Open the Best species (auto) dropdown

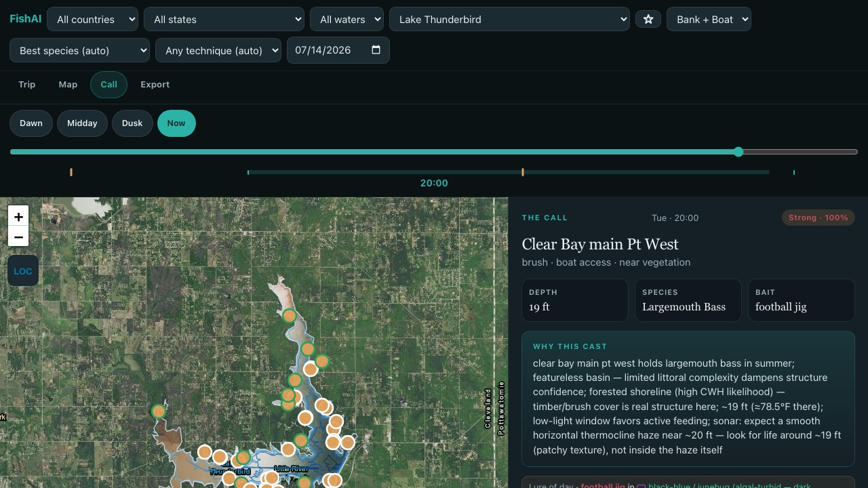tap(79, 50)
